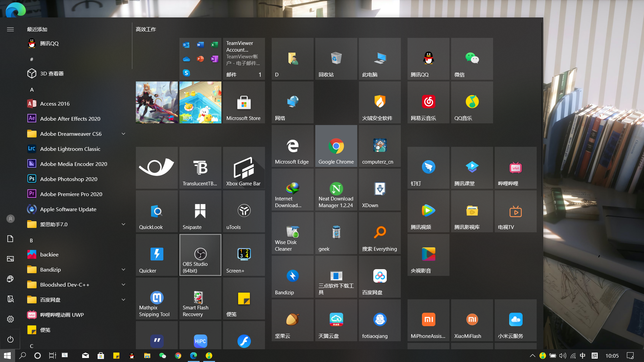Viewport: 644px width, 362px height.
Task: Open 回收站 recycle bin tile
Action: tap(336, 59)
